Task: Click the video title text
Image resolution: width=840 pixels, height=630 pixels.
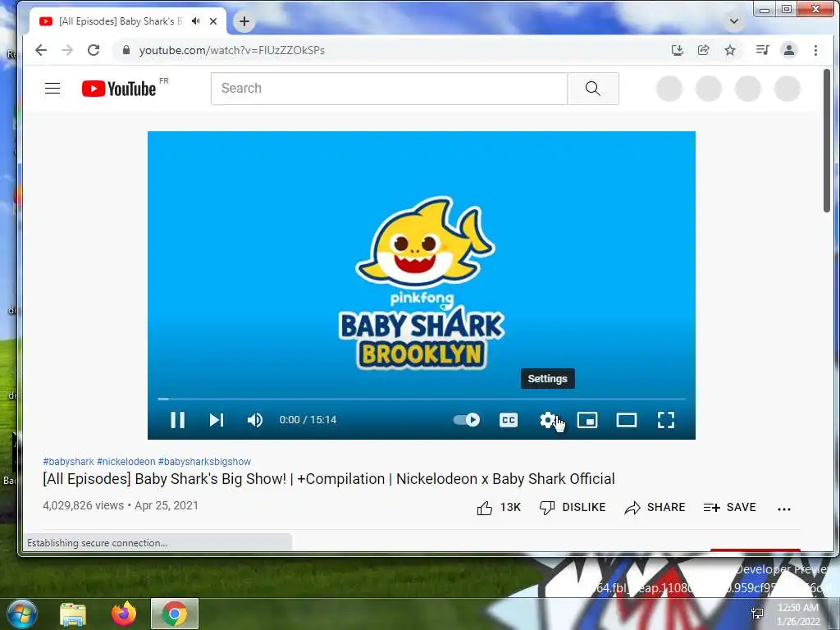Action: pos(329,479)
